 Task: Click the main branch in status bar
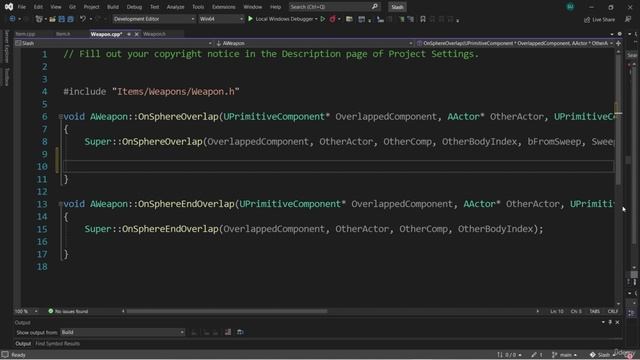564,355
